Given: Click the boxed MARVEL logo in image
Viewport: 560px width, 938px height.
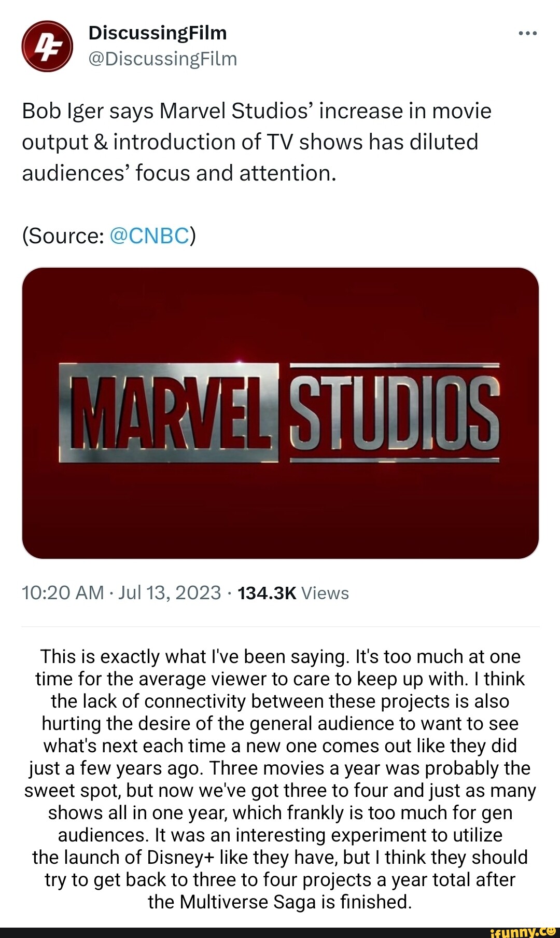Looking at the screenshot, I should [x=169, y=413].
